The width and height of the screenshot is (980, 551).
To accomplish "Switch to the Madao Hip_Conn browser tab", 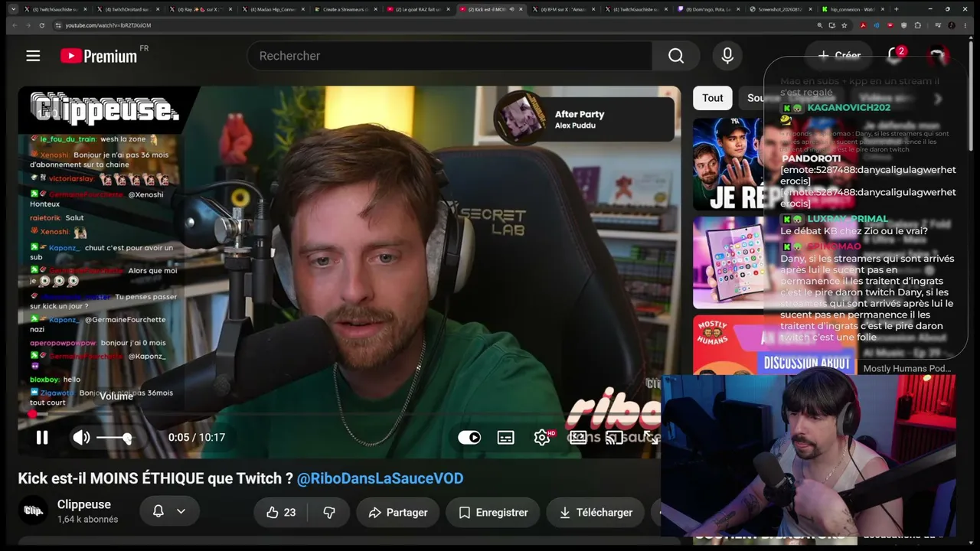I will click(x=273, y=9).
